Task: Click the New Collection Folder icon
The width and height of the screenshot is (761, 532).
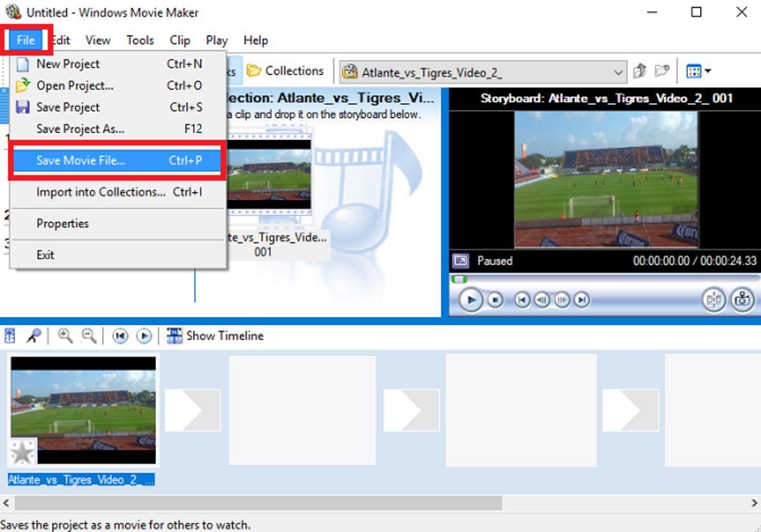Action: pos(662,71)
